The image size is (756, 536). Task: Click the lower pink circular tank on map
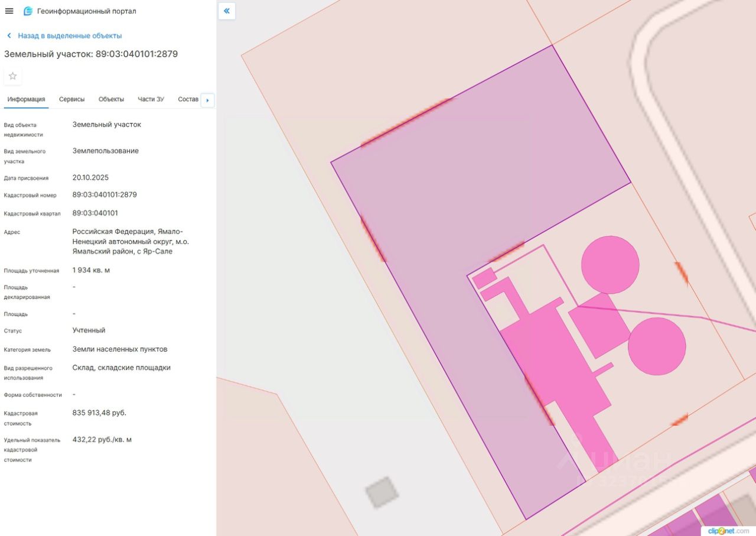[x=657, y=346]
